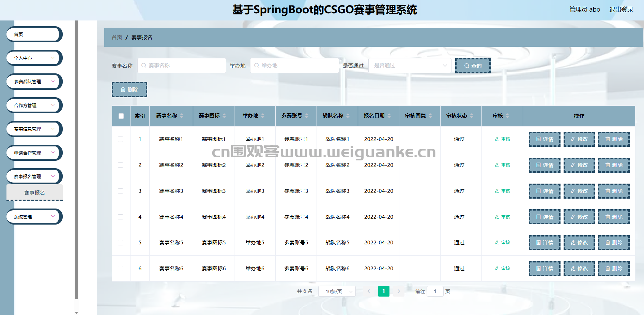
Task: Click the 赛事图标2 cell
Action: point(214,165)
